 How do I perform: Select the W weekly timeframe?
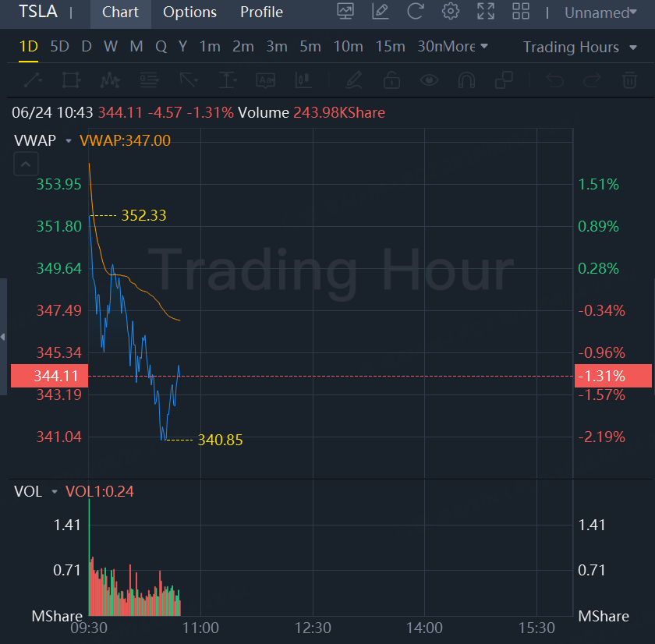coord(111,46)
